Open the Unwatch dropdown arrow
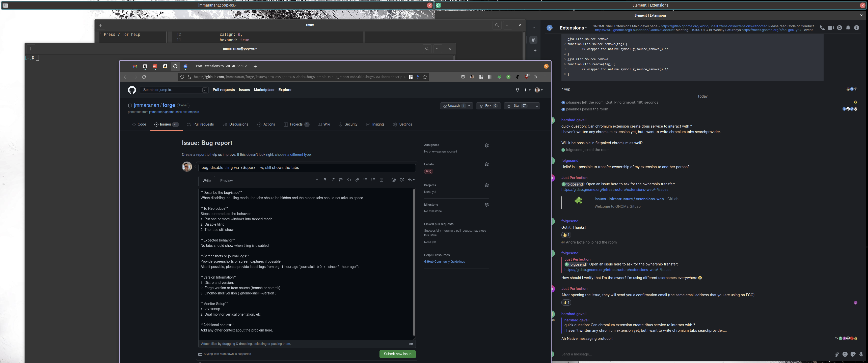 (469, 105)
